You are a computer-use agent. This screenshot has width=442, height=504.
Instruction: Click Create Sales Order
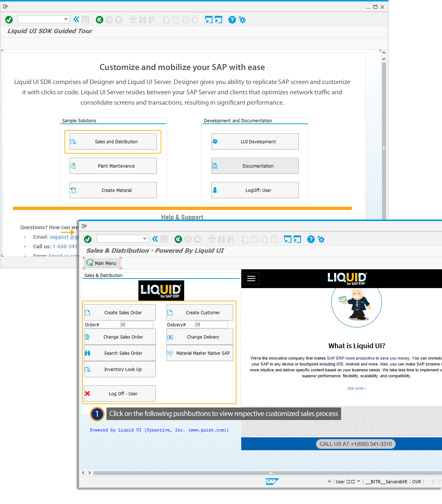pos(120,312)
